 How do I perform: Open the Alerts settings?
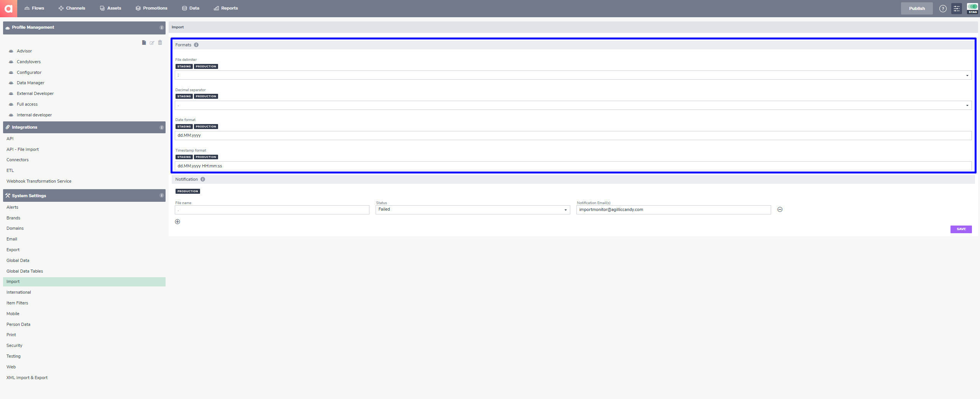[x=12, y=207]
